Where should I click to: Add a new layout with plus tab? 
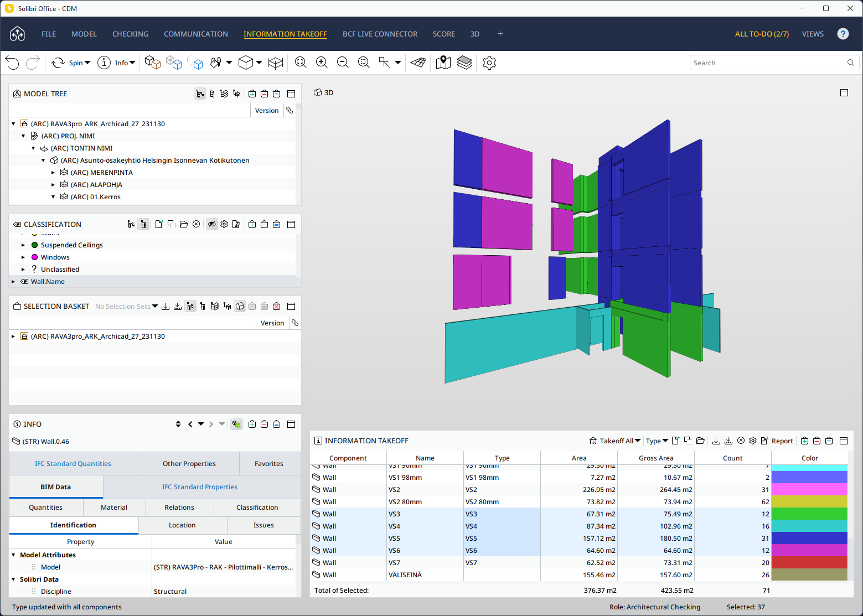[x=500, y=34]
